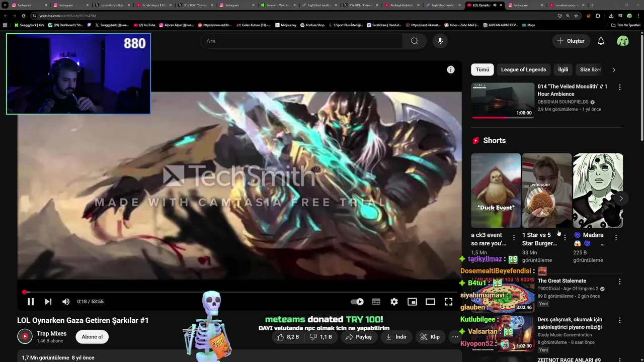Open the Midjourney bookmark
The image size is (644, 362).
coord(285,25)
